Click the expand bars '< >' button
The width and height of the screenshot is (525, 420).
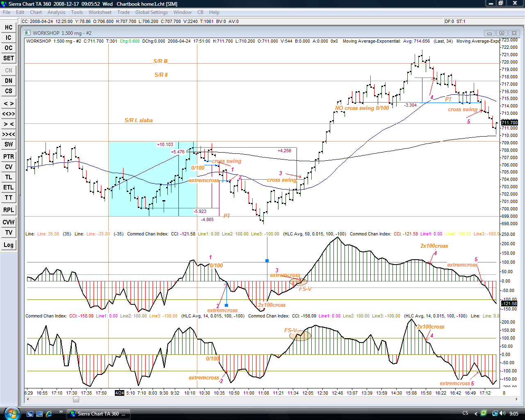point(9,103)
